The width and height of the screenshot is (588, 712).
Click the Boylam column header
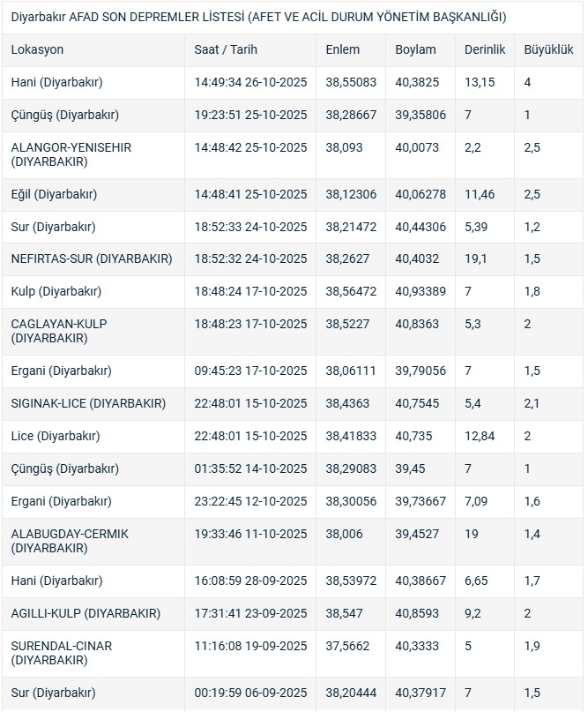click(x=416, y=50)
